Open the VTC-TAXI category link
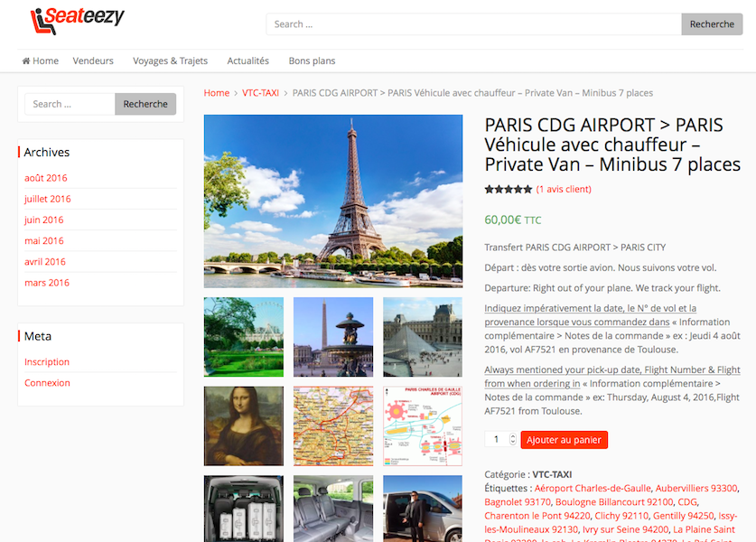 tap(552, 474)
